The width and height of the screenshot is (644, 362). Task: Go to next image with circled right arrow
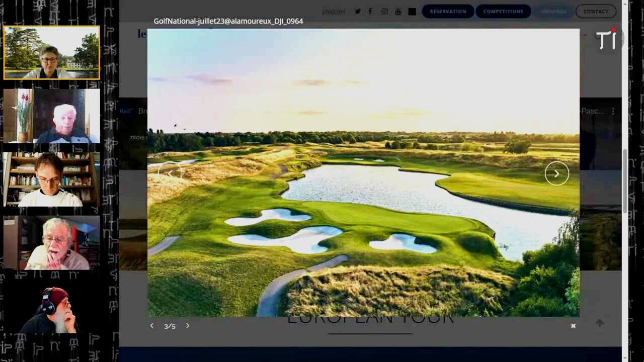tap(556, 173)
